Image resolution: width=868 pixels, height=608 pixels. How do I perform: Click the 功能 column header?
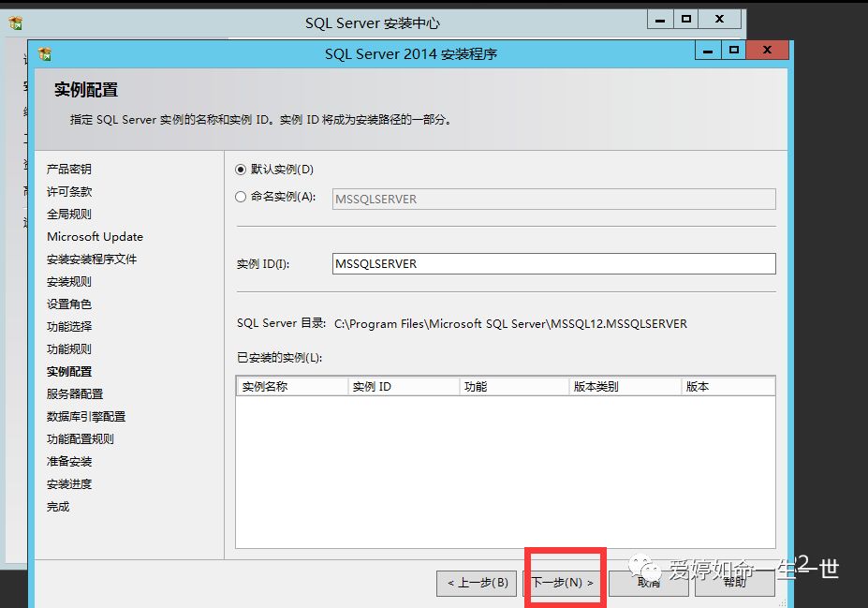(x=514, y=387)
